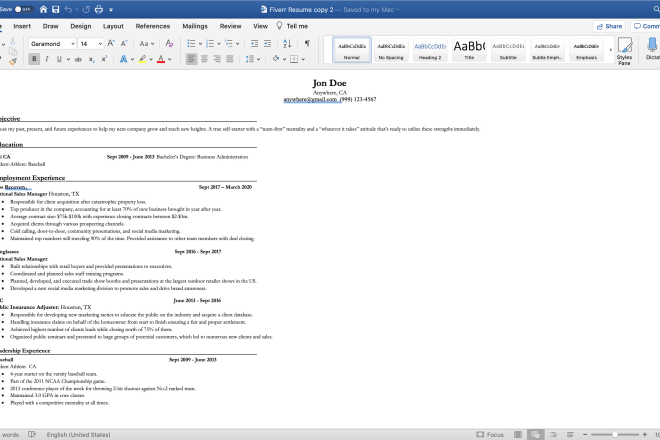Toggle show paragraph marks

coord(307,43)
